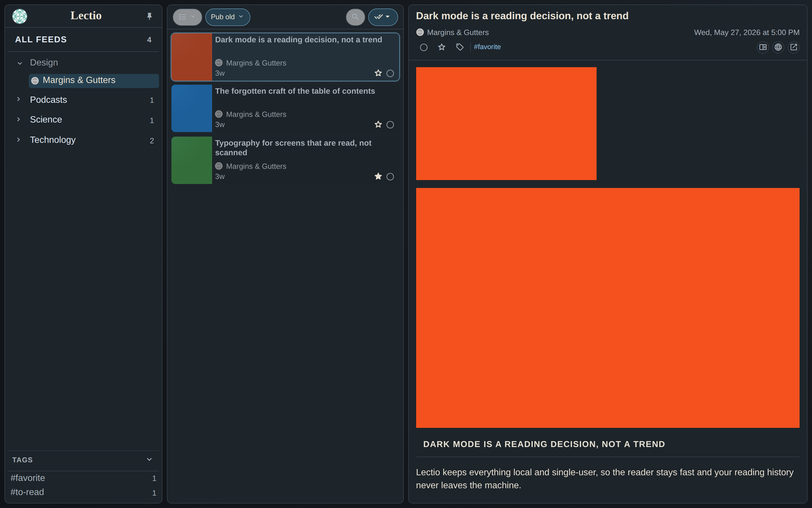The width and height of the screenshot is (812, 508).
Task: Open the Design folder label
Action: click(44, 62)
